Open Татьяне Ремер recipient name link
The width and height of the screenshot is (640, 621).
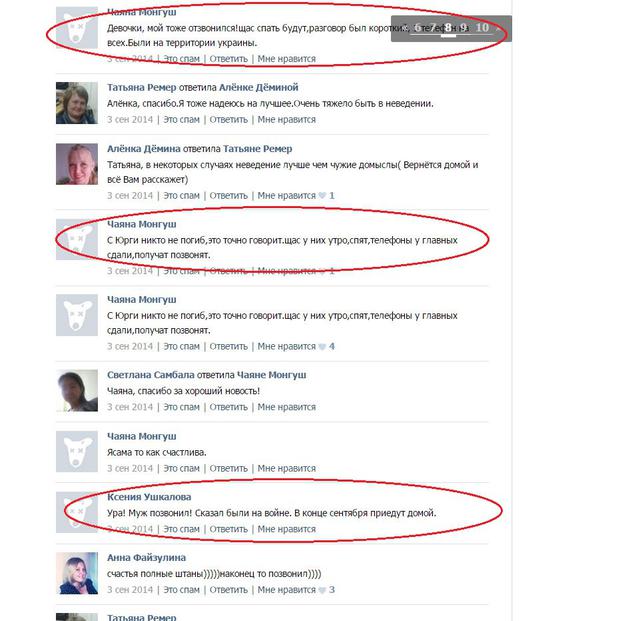tap(258, 149)
